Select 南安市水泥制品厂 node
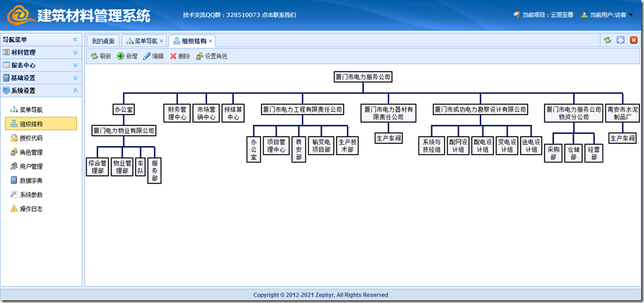 623,113
